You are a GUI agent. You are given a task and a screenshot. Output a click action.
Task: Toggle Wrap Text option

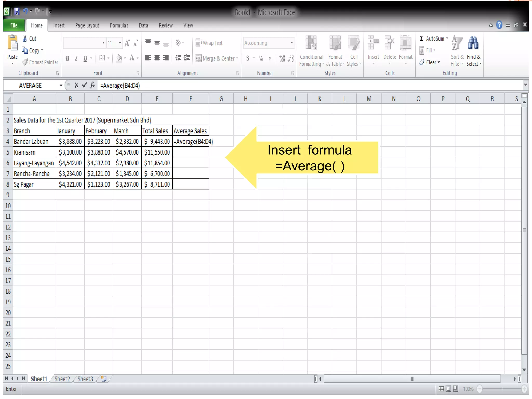tap(209, 43)
